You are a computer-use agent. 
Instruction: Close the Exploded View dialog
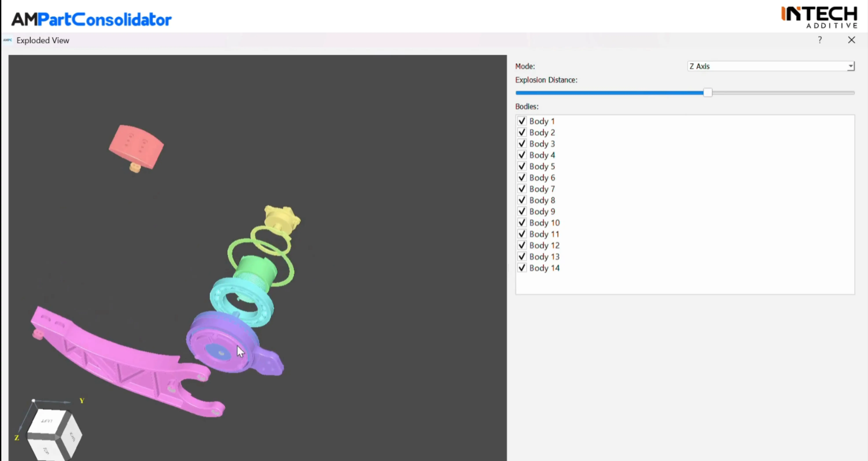pyautogui.click(x=852, y=40)
